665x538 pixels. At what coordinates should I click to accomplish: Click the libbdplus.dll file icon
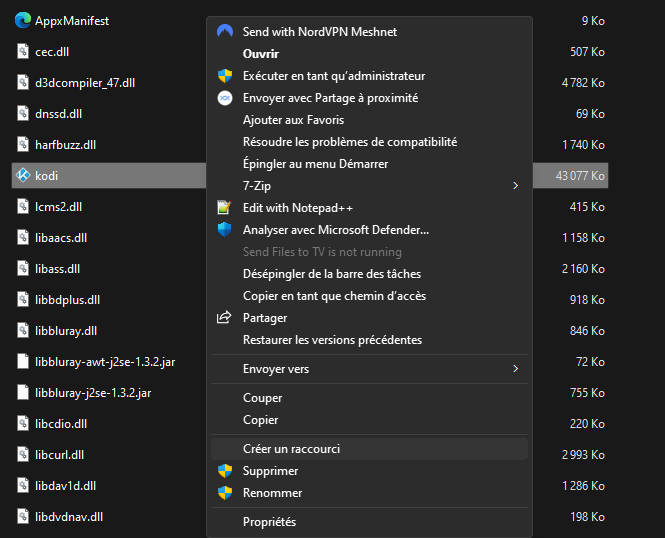(23, 299)
